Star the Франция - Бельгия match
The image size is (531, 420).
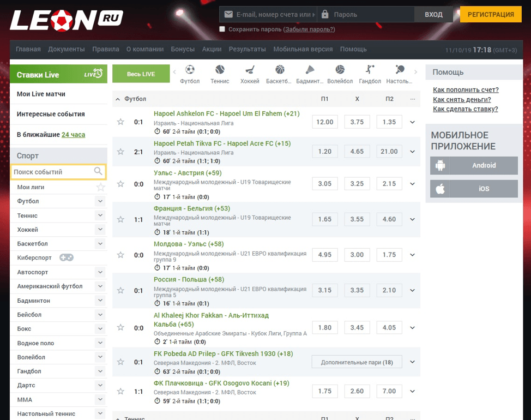tap(120, 219)
